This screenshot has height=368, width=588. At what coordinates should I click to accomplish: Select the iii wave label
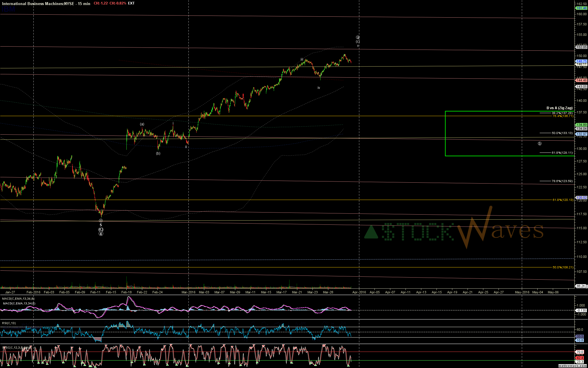(x=302, y=60)
